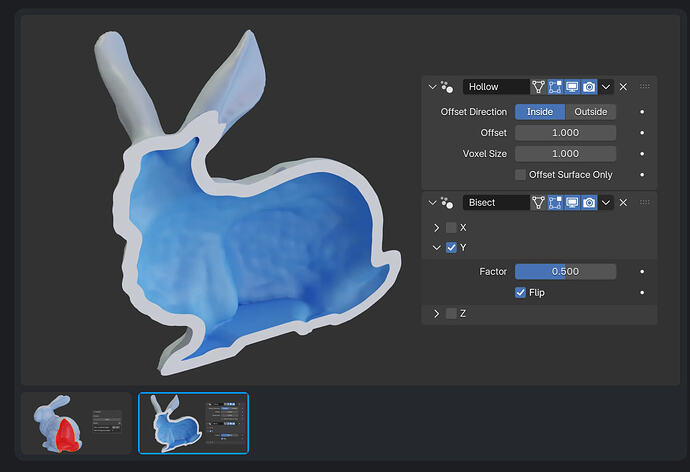Image resolution: width=690 pixels, height=472 pixels.
Task: Click the Voxel Size value field
Action: point(565,154)
